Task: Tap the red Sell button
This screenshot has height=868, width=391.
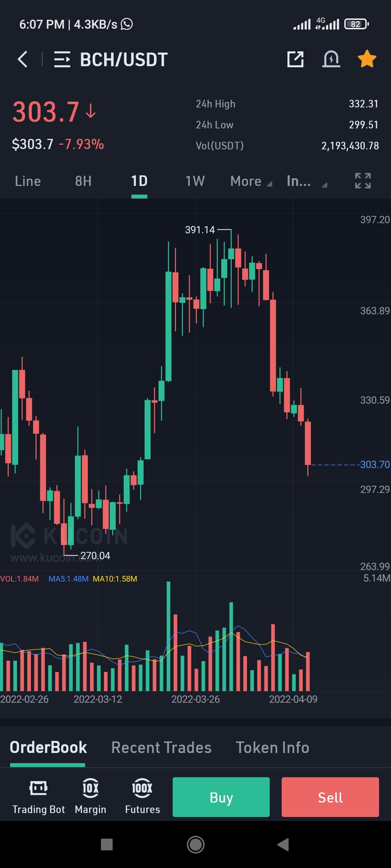Action: coord(330,797)
